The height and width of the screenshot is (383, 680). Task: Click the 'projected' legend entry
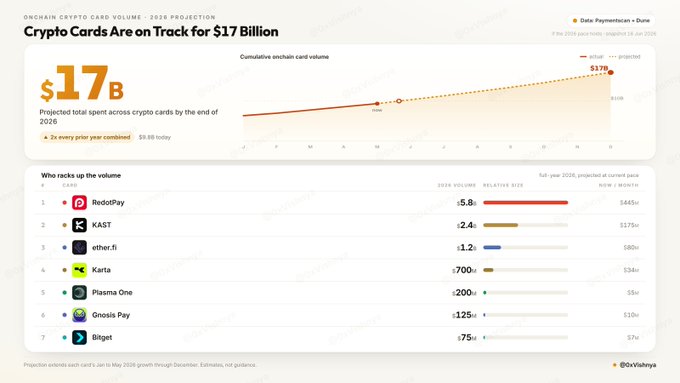[x=624, y=56]
